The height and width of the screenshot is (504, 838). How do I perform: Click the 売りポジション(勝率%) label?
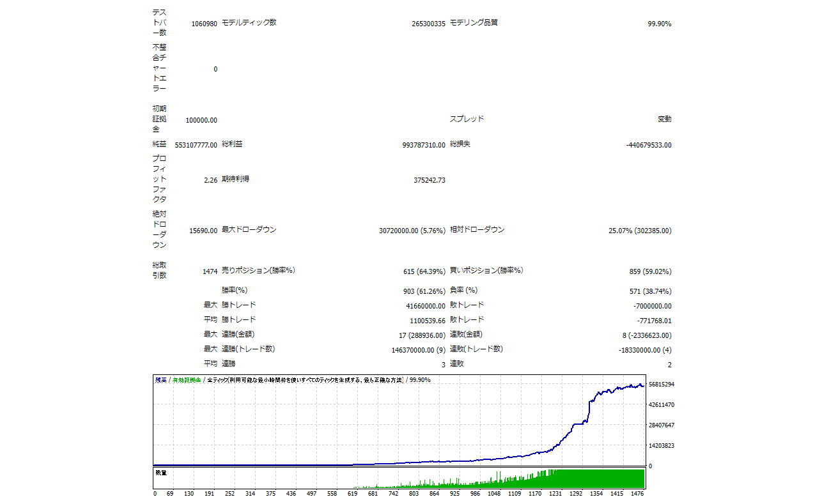258,270
